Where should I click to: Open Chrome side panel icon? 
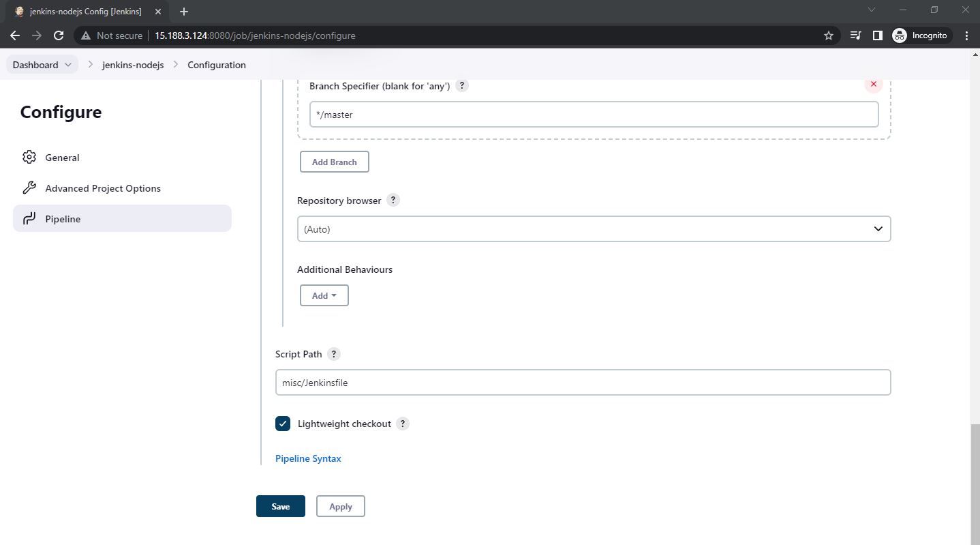tap(878, 35)
